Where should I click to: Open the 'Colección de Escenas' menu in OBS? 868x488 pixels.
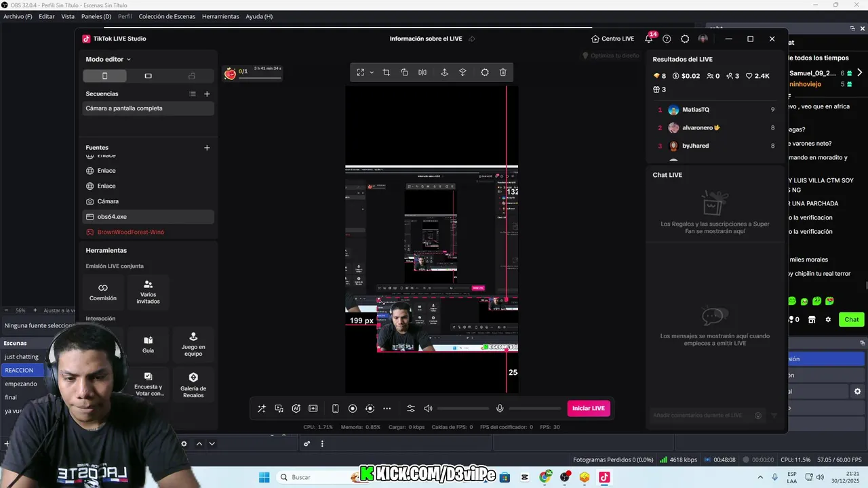click(166, 16)
